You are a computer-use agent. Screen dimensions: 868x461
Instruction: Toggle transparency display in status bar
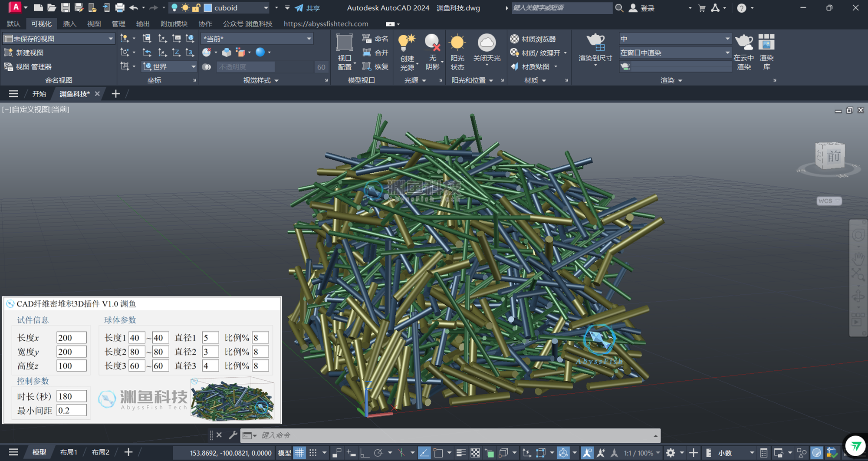click(475, 453)
